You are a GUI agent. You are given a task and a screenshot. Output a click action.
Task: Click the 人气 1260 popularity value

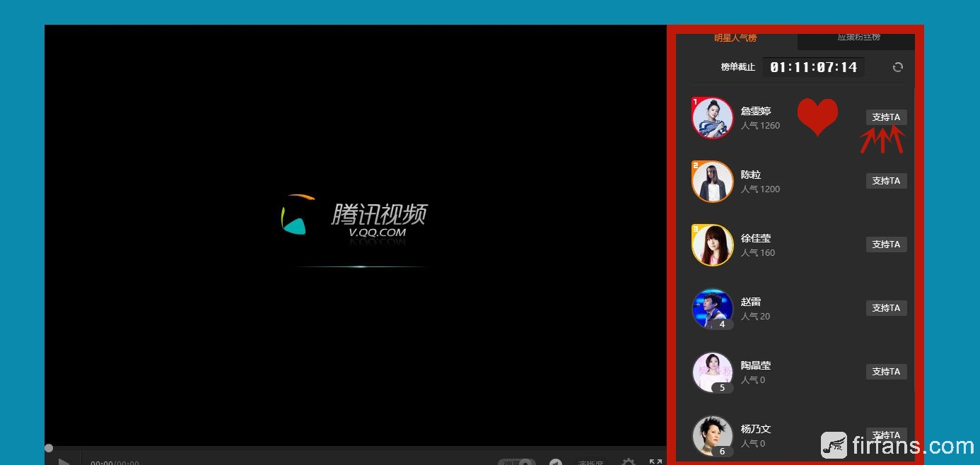760,126
